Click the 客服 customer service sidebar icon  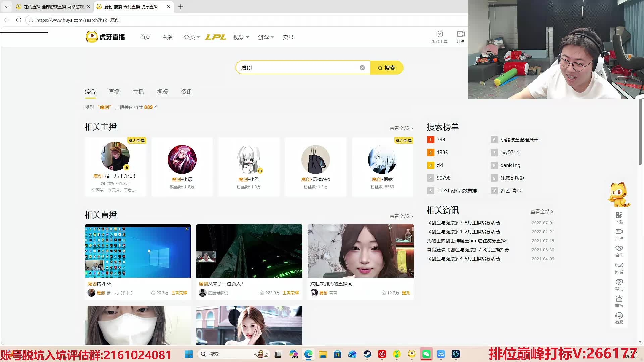(x=619, y=318)
